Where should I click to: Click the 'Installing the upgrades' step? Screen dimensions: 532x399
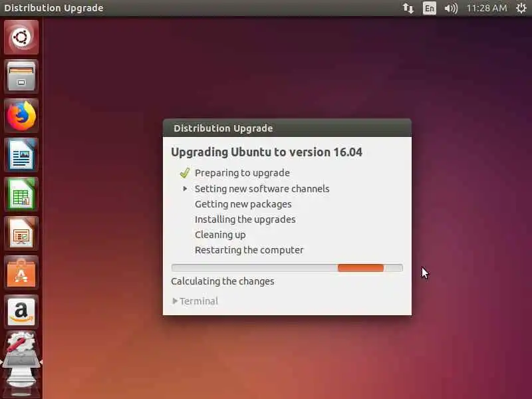245,219
